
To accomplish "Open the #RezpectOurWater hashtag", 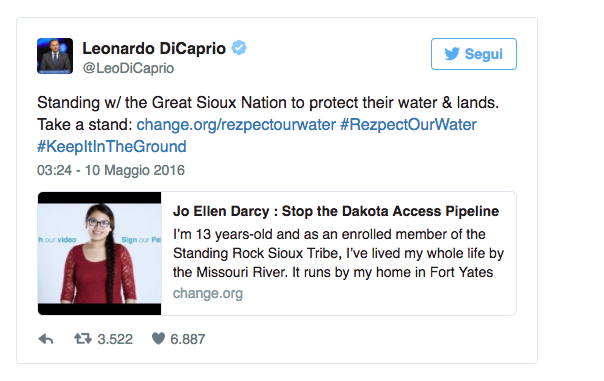I will 408,125.
